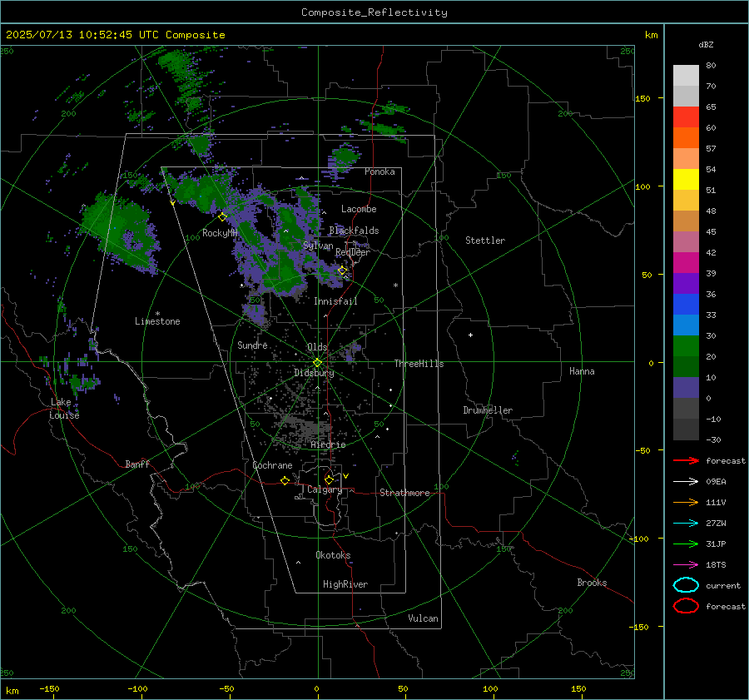This screenshot has width=749, height=700.
Task: Select the yellow 54-51 dBZ swatch
Action: (x=686, y=180)
